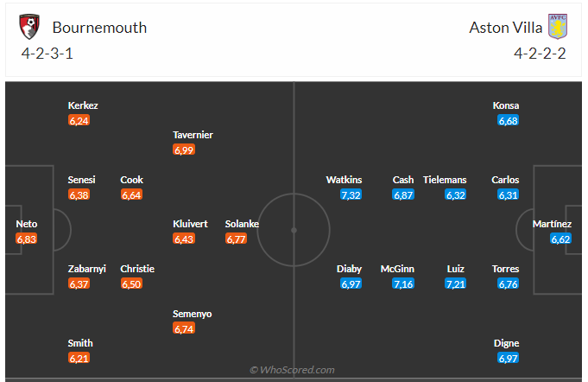Click Bournemouth's 4-2-3-1 formation label
This screenshot has height=382, width=588.
(47, 54)
